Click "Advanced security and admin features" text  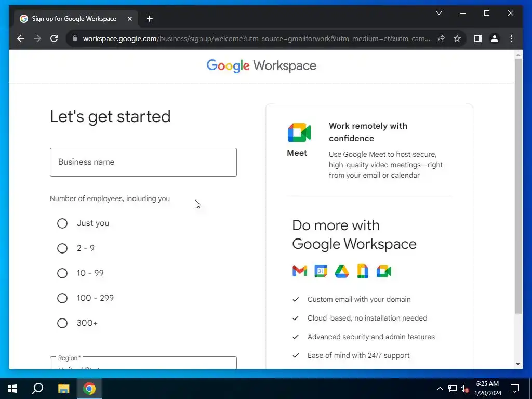point(371,337)
